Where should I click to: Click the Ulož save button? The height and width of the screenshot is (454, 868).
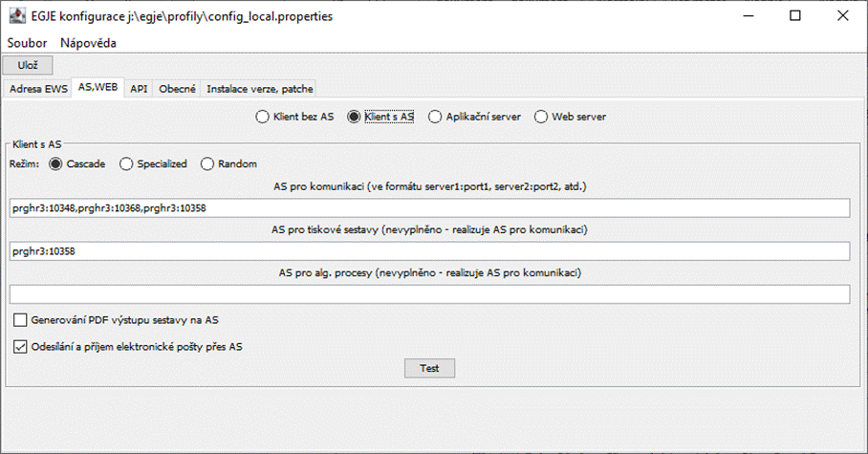pyautogui.click(x=28, y=65)
